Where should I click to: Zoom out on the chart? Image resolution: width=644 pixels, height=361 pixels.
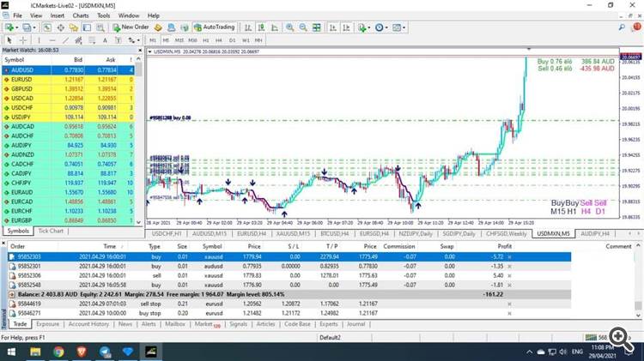point(303,27)
